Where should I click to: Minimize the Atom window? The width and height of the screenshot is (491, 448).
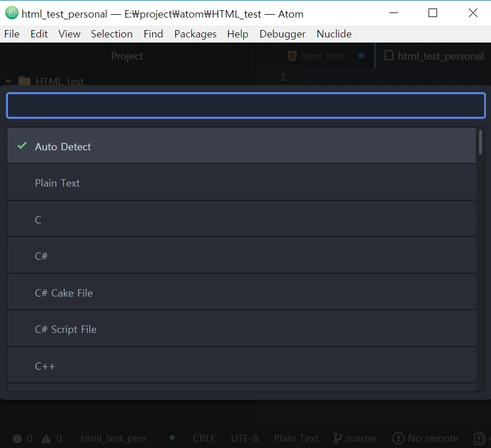(x=393, y=13)
